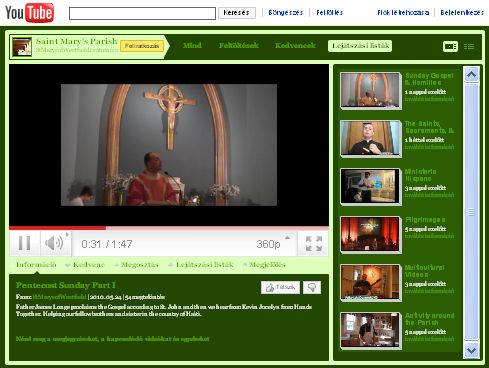489x368 pixels.
Task: Switch to player view layout icon
Action: tap(450, 46)
